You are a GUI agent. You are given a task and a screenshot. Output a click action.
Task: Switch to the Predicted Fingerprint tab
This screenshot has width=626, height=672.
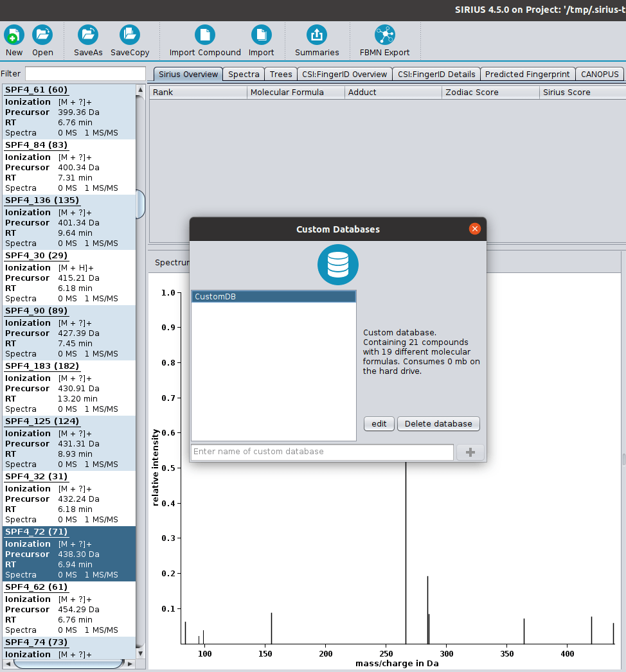click(x=528, y=74)
